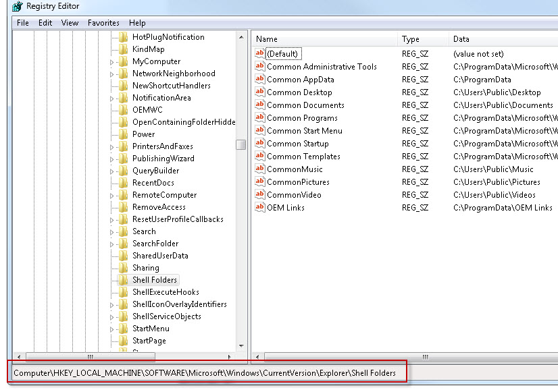This screenshot has width=558, height=392.
Task: Click the OEMWC folder icon
Action: coord(123,110)
